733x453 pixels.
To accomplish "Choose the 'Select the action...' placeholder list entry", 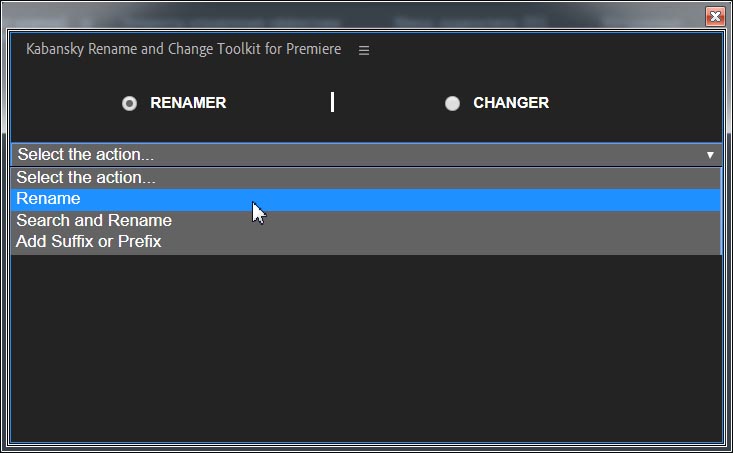I will point(366,178).
